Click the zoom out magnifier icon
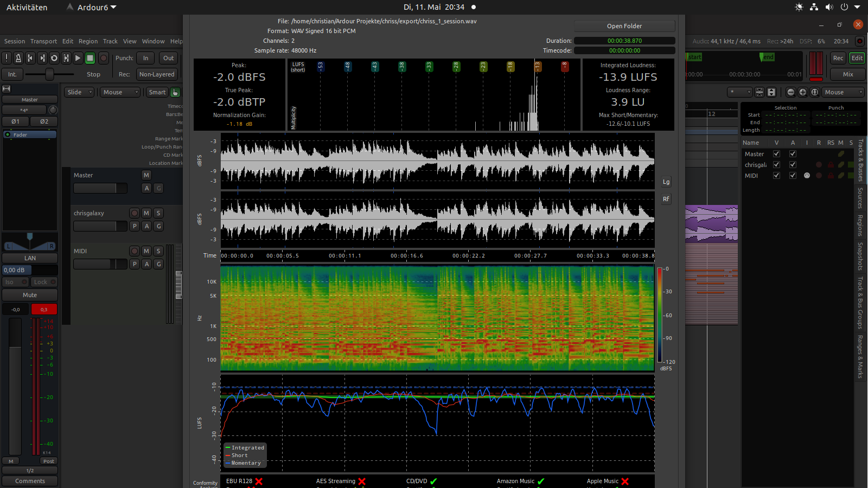Image resolution: width=868 pixels, height=488 pixels. tap(791, 92)
